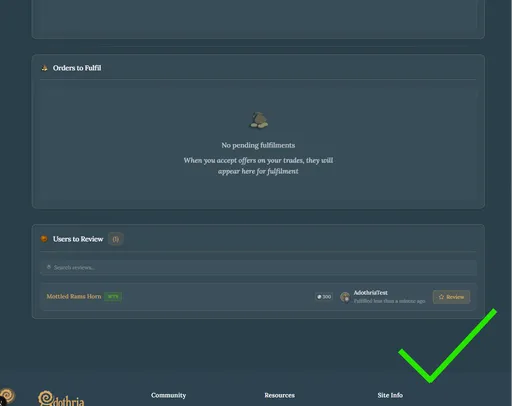This screenshot has height=406, width=512.
Task: Click the Community footer heading
Action: tap(168, 395)
